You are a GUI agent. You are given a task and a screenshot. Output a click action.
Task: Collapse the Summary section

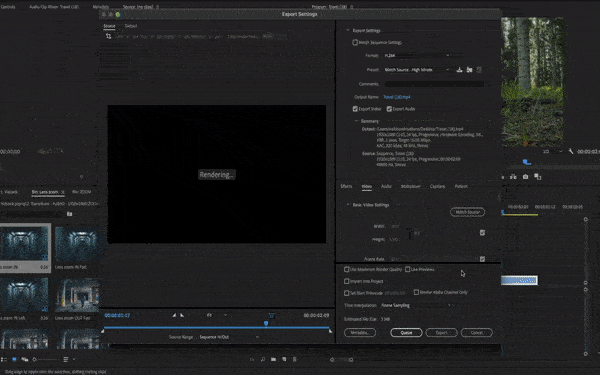coord(357,121)
